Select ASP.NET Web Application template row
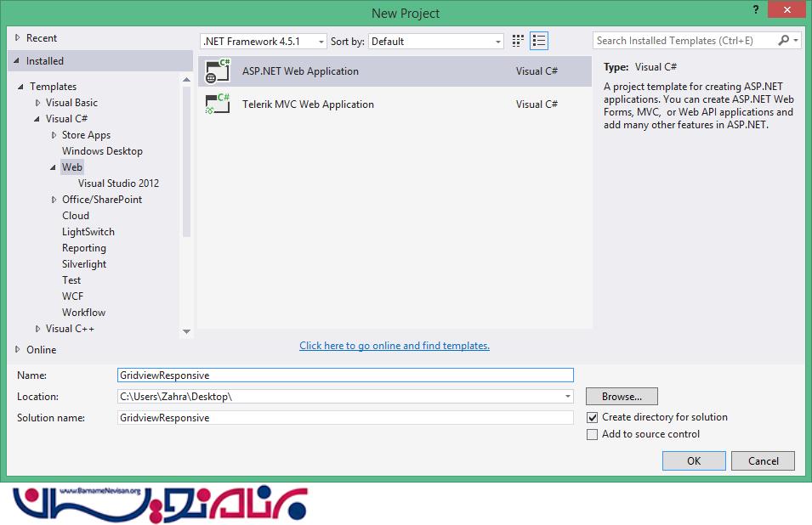The width and height of the screenshot is (812, 525). [x=395, y=71]
